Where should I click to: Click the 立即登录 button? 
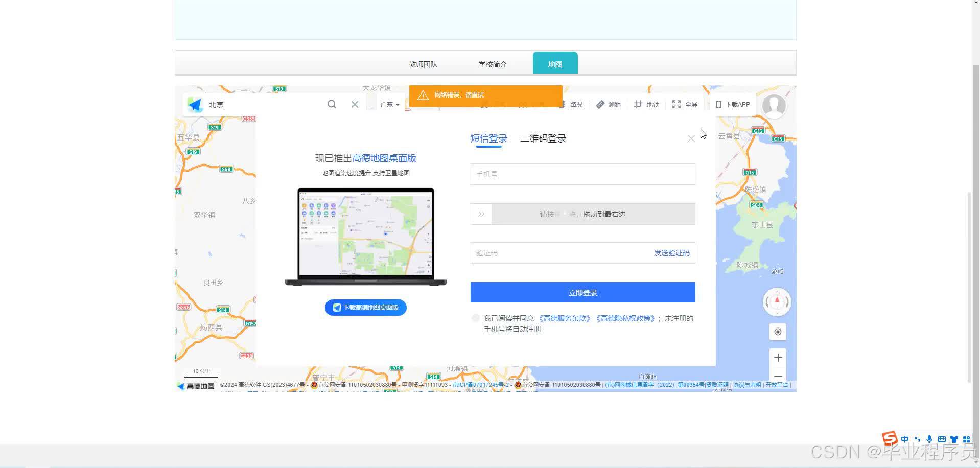pos(582,292)
